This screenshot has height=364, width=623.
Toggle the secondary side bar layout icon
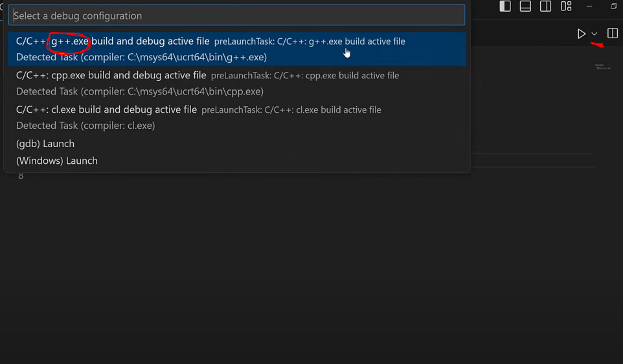tap(545, 6)
